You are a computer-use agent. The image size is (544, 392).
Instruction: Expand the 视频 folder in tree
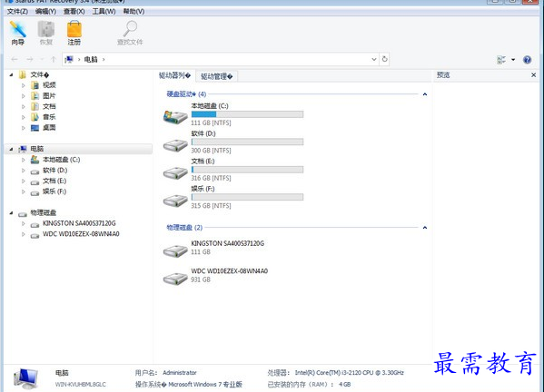coord(24,85)
